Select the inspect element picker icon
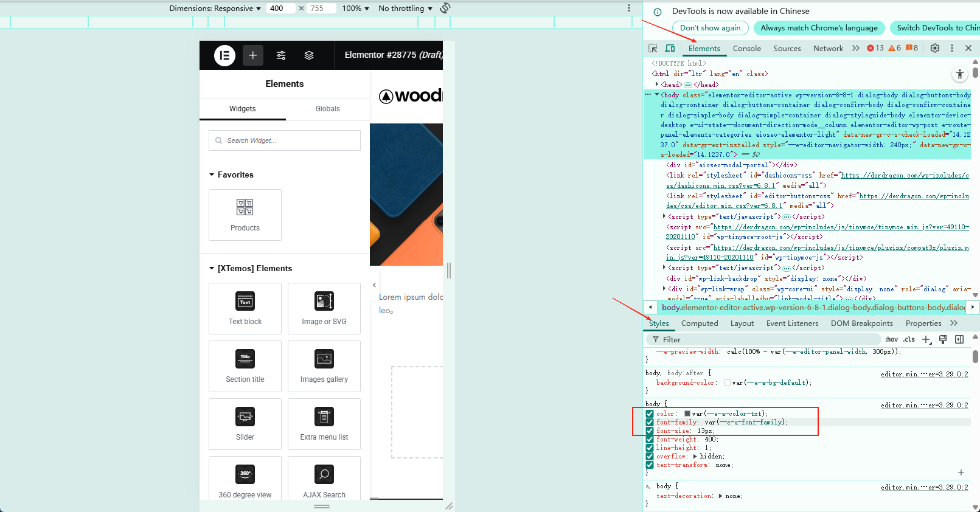The height and width of the screenshot is (512, 980). [x=653, y=48]
